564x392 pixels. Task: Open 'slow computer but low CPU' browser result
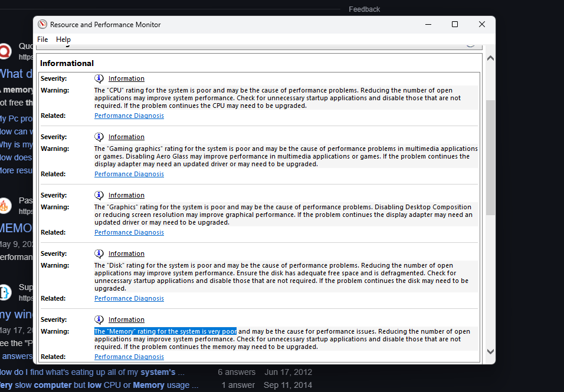pos(99,385)
